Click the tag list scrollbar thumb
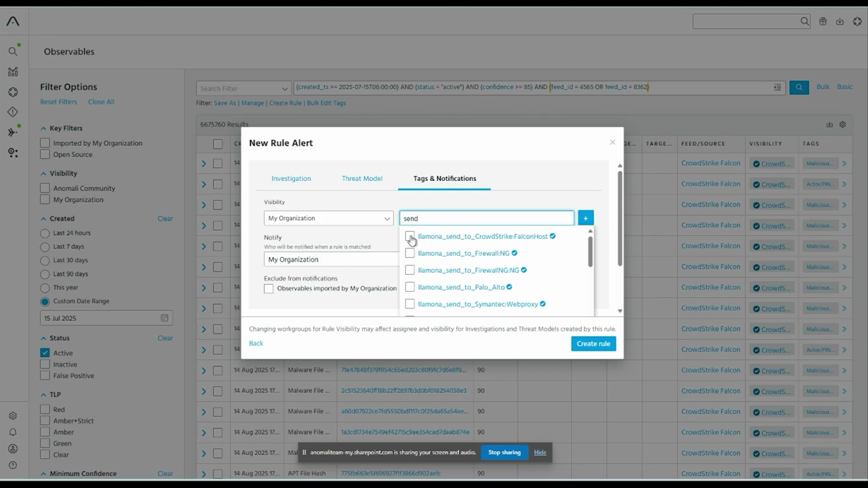The height and width of the screenshot is (488, 868). [590, 252]
